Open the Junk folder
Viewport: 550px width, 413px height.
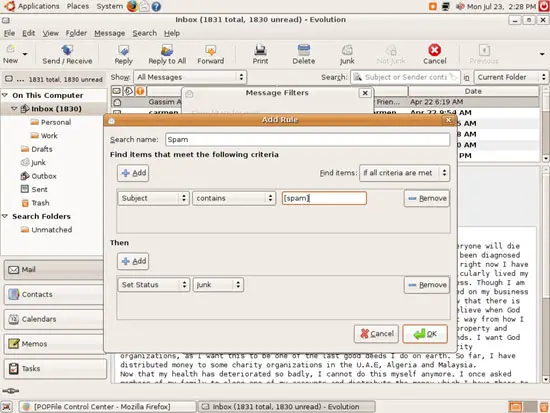click(x=33, y=162)
